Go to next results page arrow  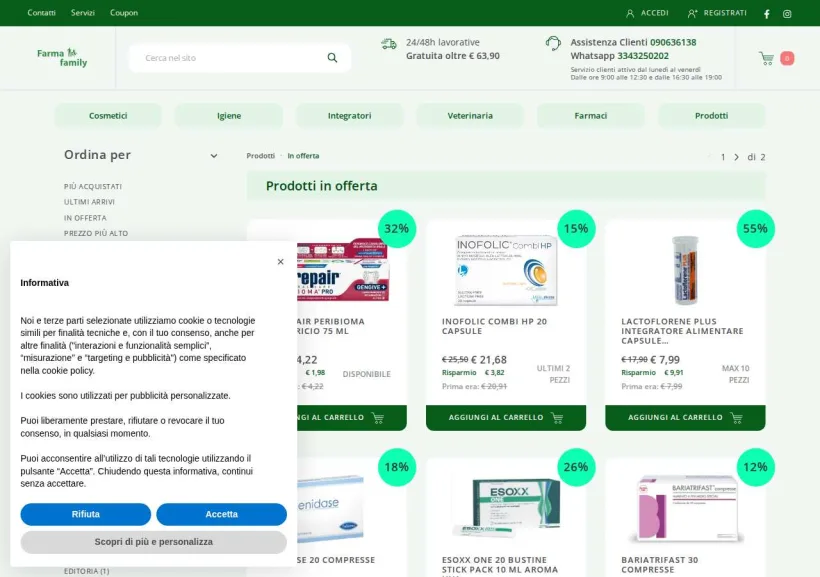736,157
